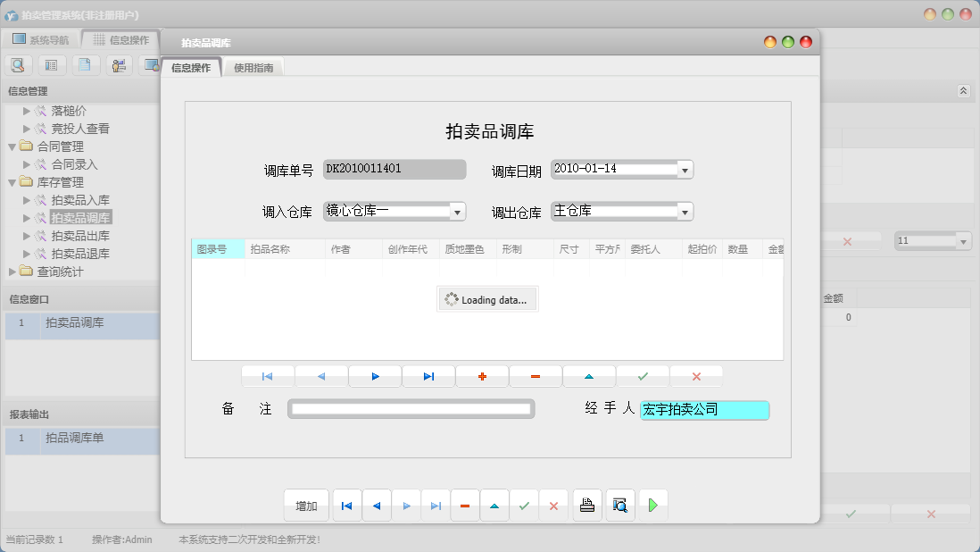Open the 调库日期 date dropdown
This screenshot has height=552, width=980.
[684, 169]
